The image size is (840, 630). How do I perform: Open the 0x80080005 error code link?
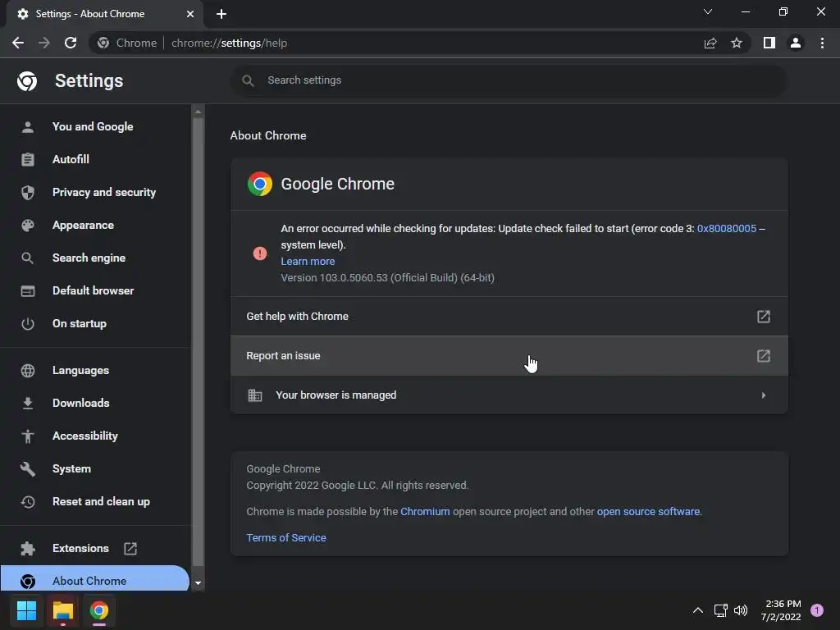tap(727, 229)
